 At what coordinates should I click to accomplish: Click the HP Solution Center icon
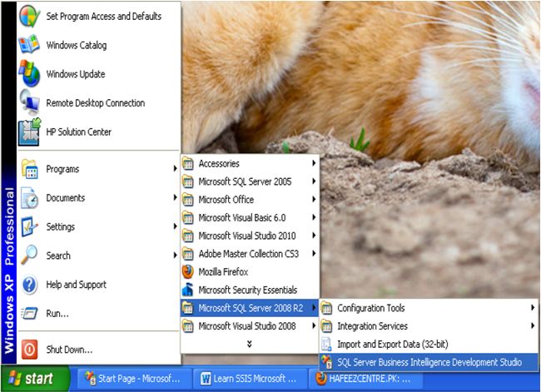(30, 131)
